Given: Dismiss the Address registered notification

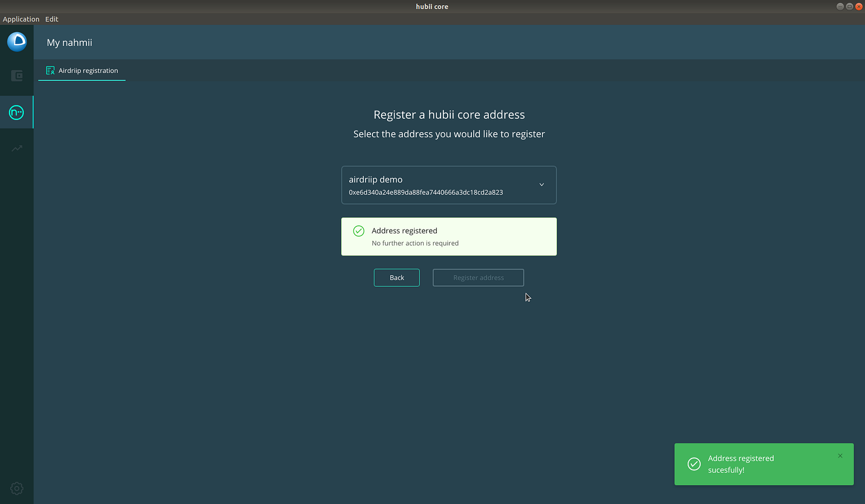Looking at the screenshot, I should pos(840,456).
